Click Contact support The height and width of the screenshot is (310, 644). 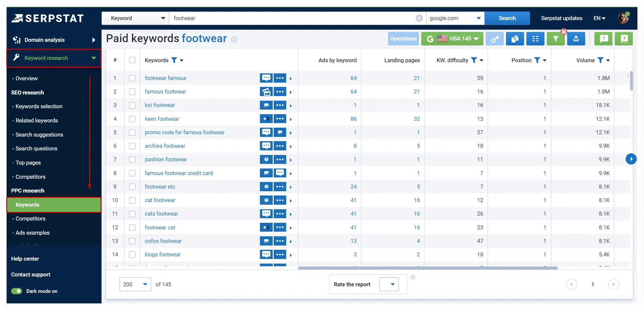[x=31, y=274]
